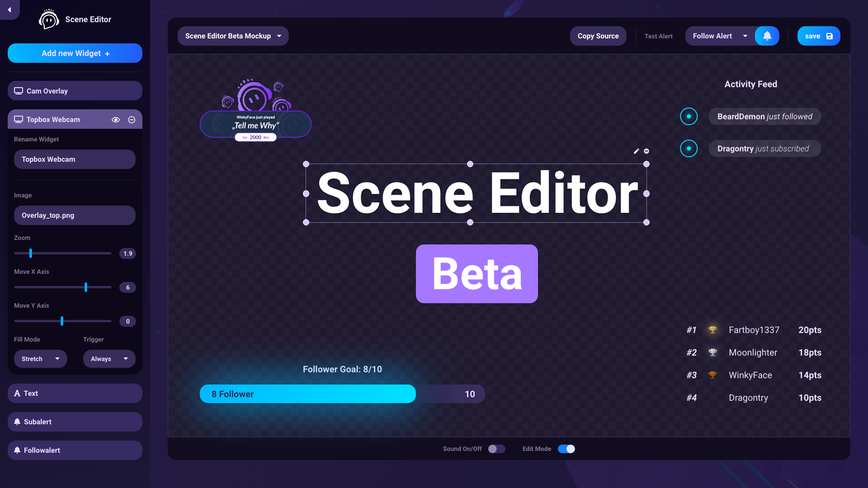Viewport: 868px width, 488px height.
Task: Toggle Edit Mode switch on/off
Action: click(566, 449)
